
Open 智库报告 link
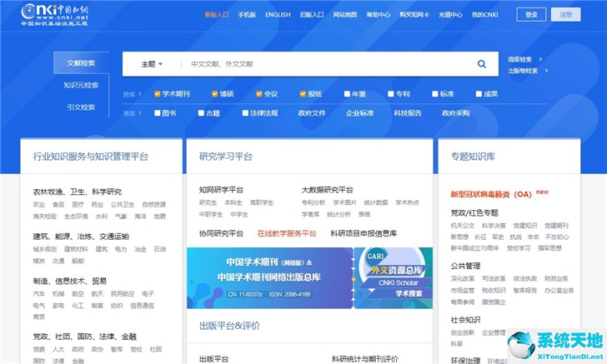pos(525,290)
